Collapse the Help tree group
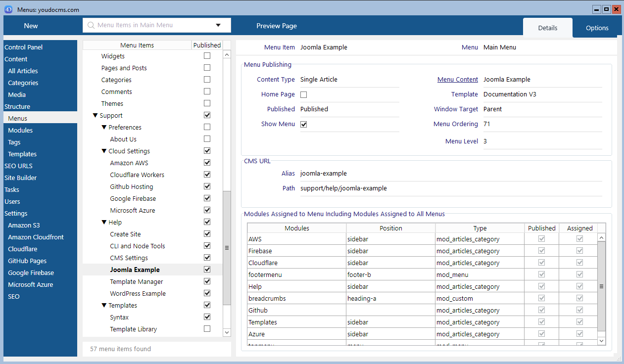The width and height of the screenshot is (624, 364). (x=104, y=223)
